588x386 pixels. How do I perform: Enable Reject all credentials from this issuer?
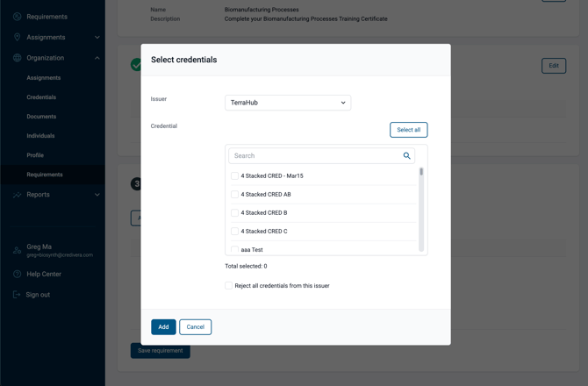[228, 286]
